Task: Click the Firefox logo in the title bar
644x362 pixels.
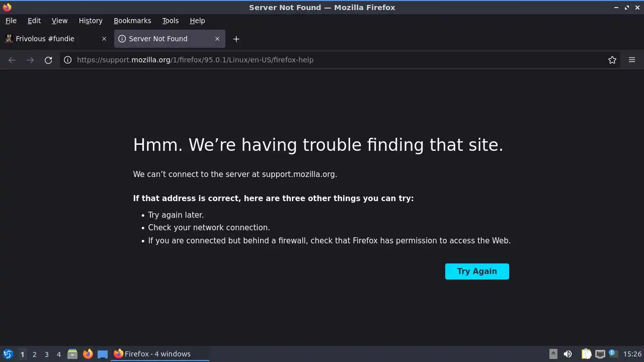Action: click(7, 7)
